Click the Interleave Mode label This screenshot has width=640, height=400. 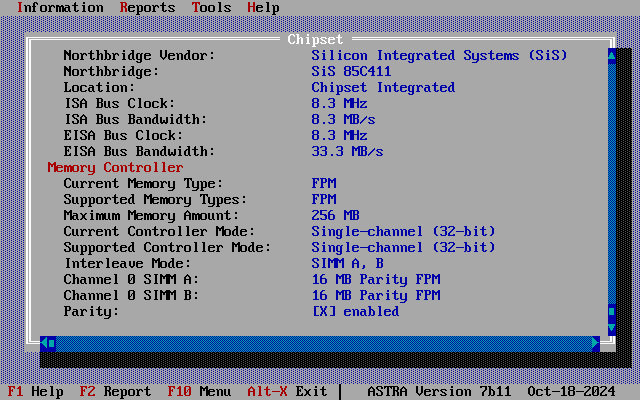point(127,263)
